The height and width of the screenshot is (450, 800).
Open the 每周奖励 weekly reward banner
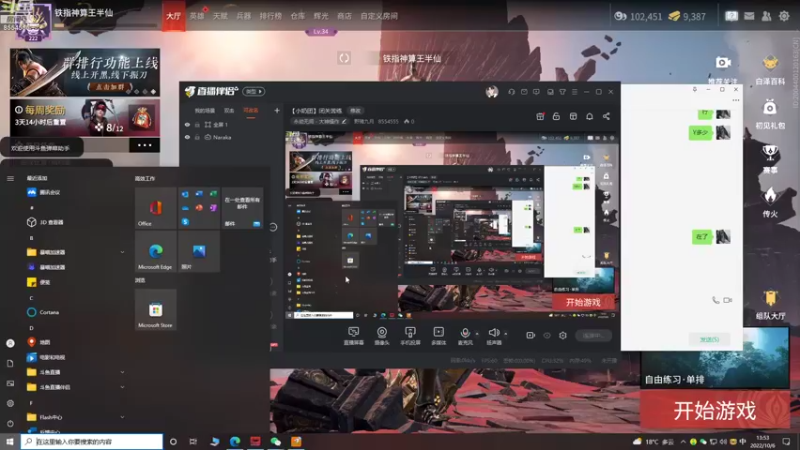pos(85,117)
